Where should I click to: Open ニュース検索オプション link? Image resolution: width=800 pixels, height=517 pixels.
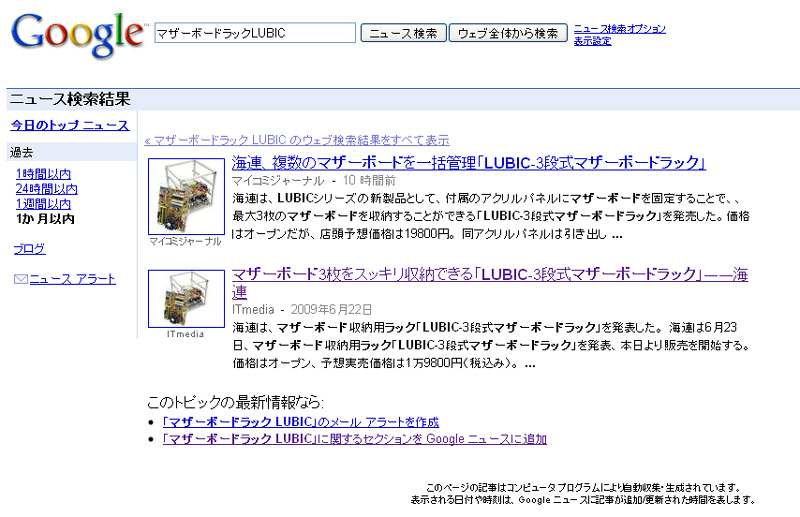click(619, 29)
